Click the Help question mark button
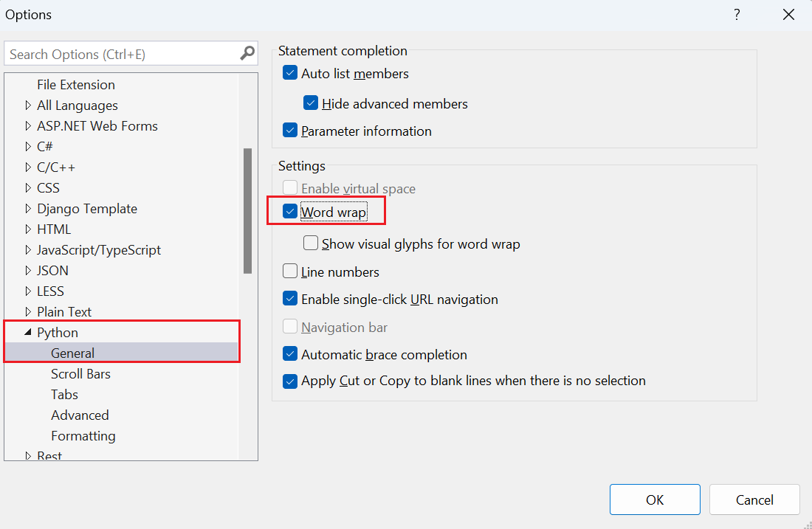 pyautogui.click(x=737, y=15)
